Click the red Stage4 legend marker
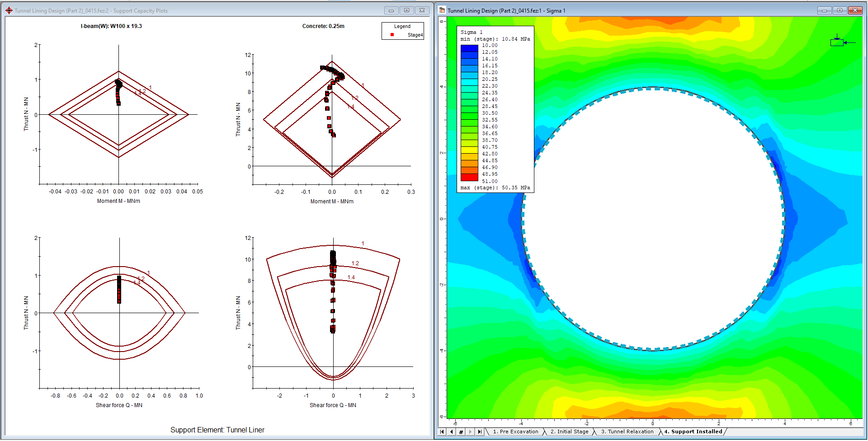Viewport: 868px width, 441px height. point(392,35)
